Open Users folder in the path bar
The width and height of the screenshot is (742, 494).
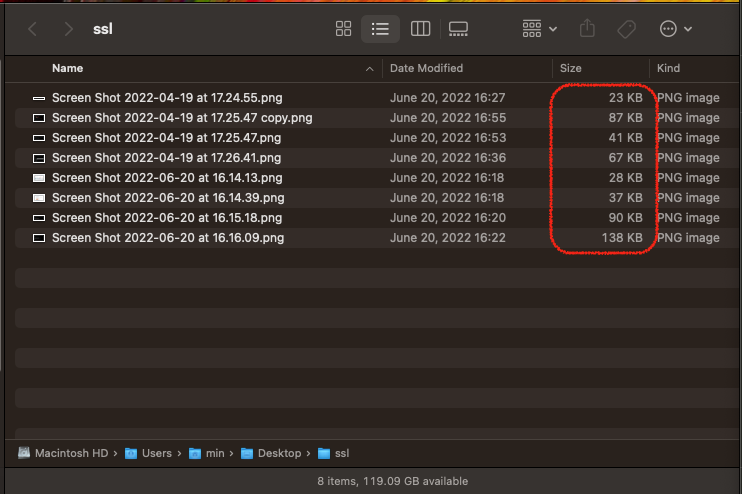(x=148, y=453)
